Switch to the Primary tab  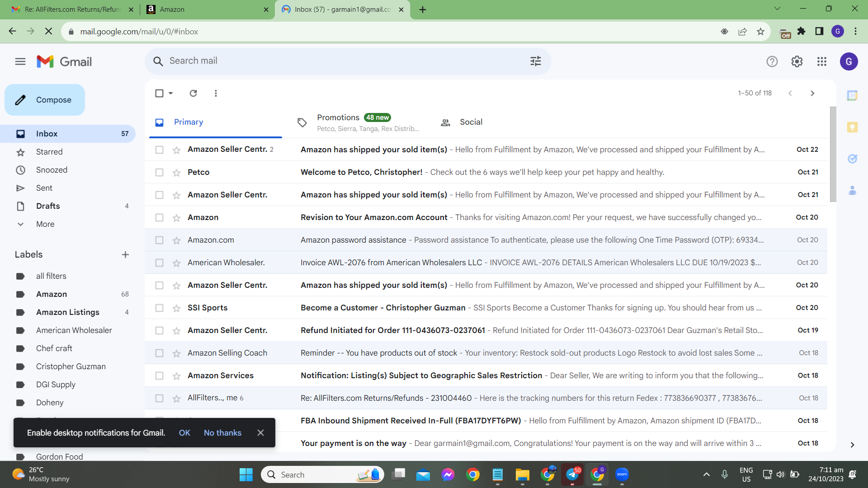216,122
